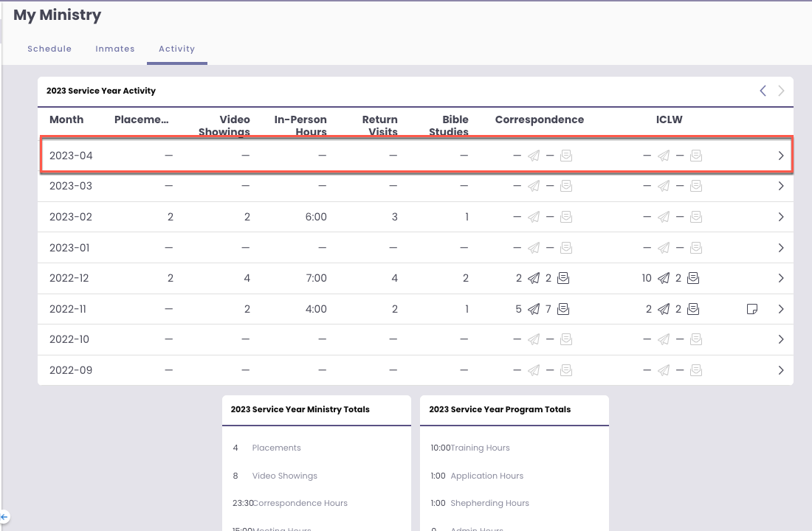Image resolution: width=812 pixels, height=531 pixels.
Task: Click ICLW sent icon in 2022-12 row
Action: click(x=664, y=278)
